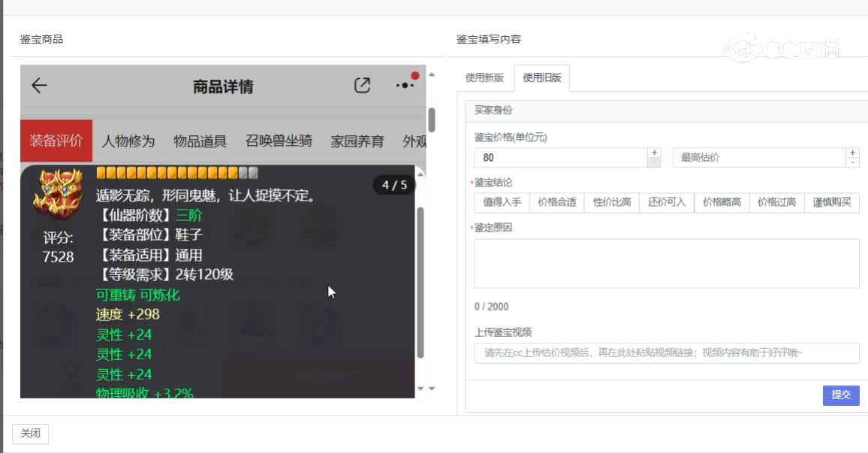Click the scrollbar down arrow beside the product view
The height and width of the screenshot is (454, 868).
click(430, 389)
